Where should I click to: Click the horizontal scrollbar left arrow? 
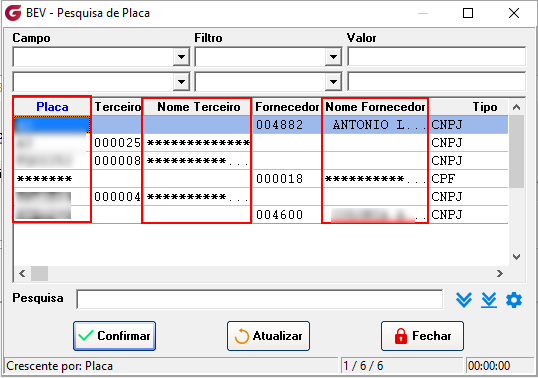pos(22,273)
